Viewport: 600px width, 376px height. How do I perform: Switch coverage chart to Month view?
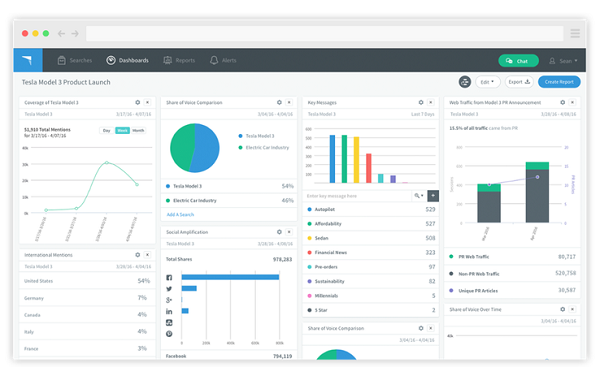click(138, 130)
